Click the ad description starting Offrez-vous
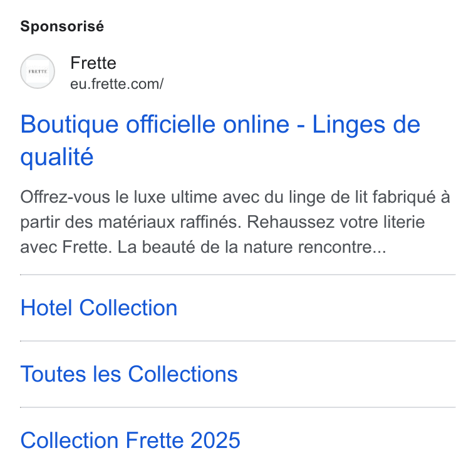 click(x=235, y=222)
